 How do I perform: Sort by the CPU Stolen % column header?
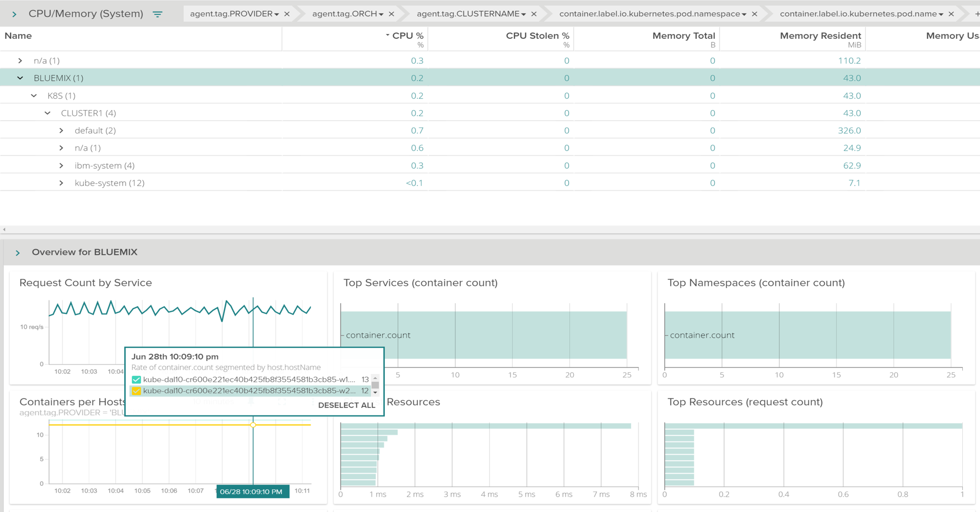click(x=537, y=36)
